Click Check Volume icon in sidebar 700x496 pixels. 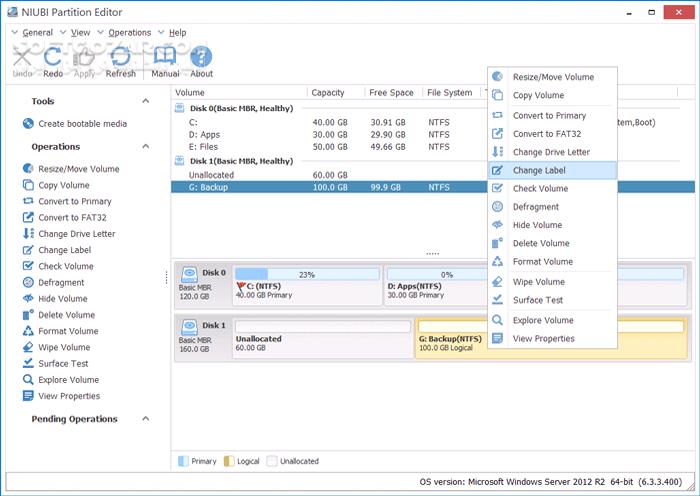[x=28, y=266]
